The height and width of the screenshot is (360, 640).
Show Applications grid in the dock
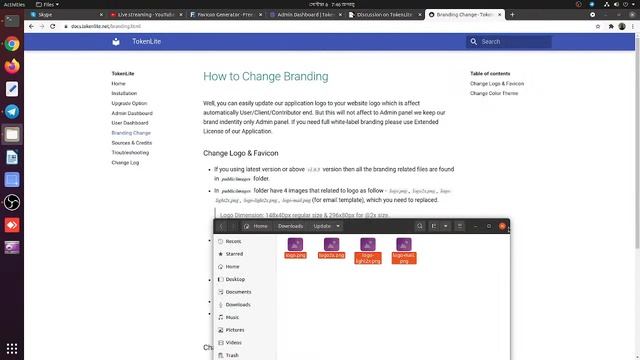[12, 348]
